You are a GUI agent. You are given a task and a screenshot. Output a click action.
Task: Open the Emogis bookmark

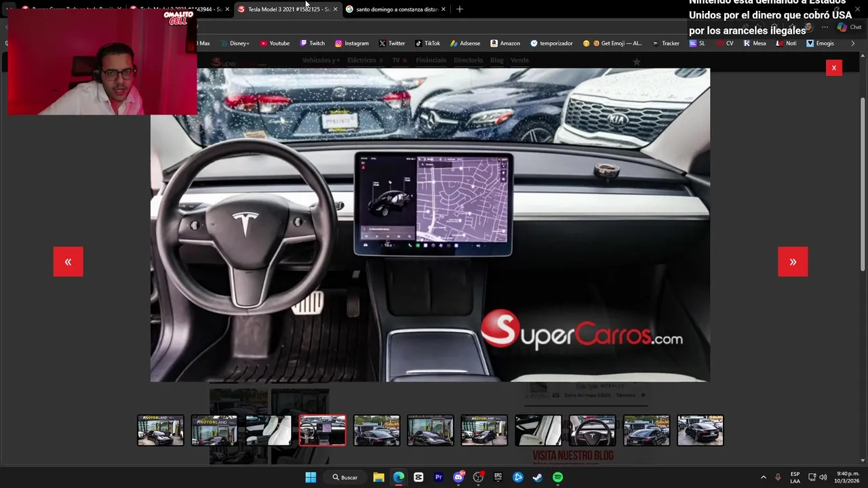coord(820,43)
